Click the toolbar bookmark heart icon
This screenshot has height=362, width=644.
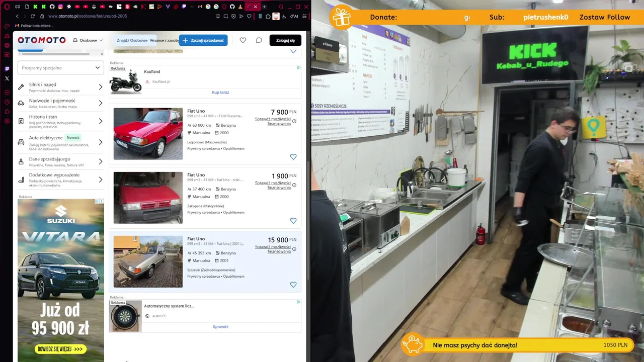tap(249, 16)
